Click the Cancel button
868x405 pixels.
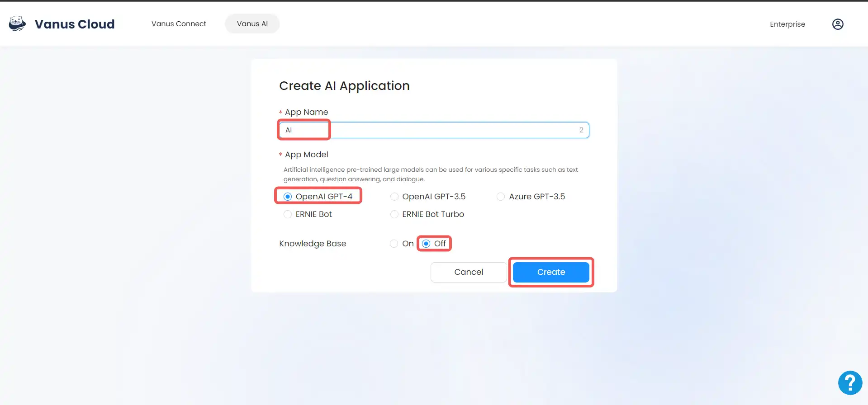(469, 272)
